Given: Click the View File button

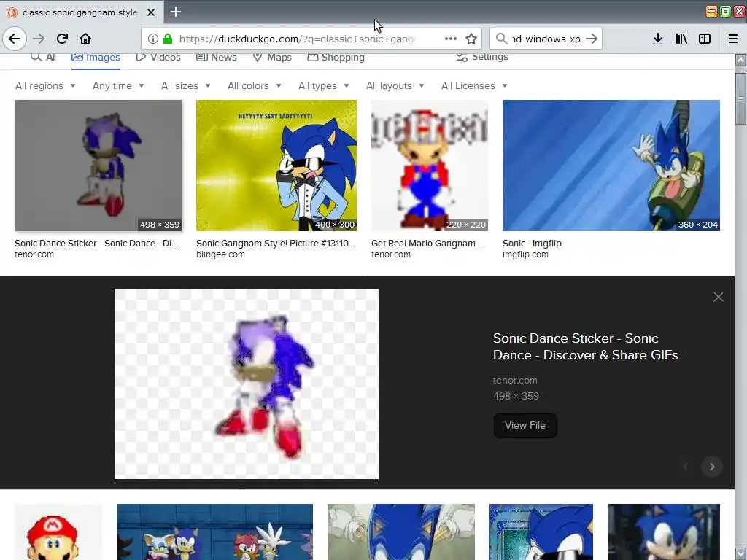Looking at the screenshot, I should point(525,426).
